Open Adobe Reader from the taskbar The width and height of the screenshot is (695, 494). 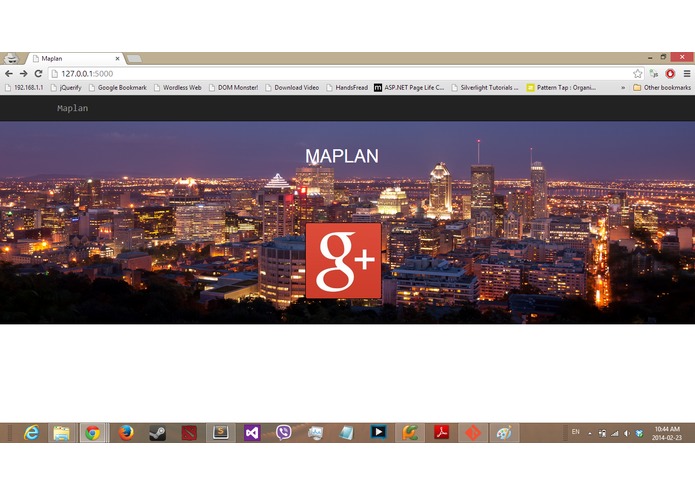coord(441,432)
